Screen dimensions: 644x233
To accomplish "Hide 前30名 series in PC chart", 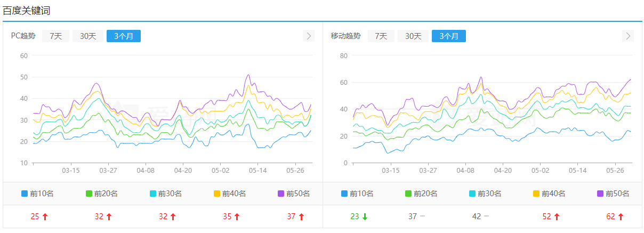I will tap(165, 194).
